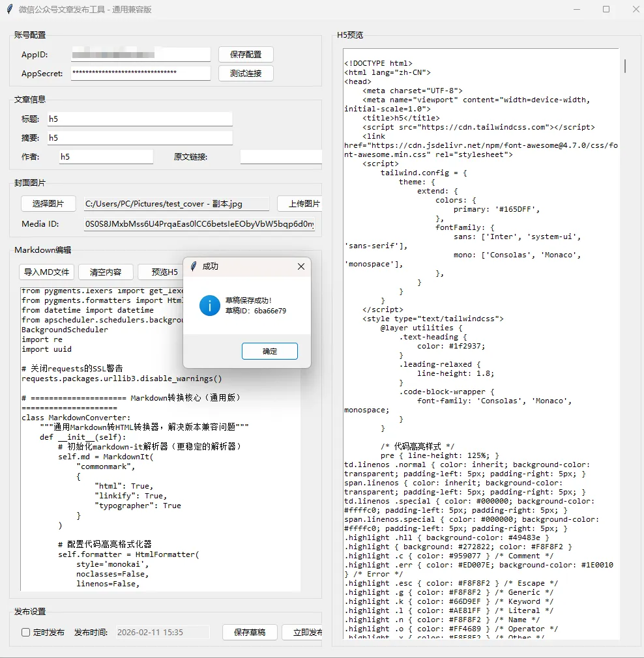Click the line 'self.md = MarkdownIt('
The width and height of the screenshot is (644, 658).
[106, 457]
